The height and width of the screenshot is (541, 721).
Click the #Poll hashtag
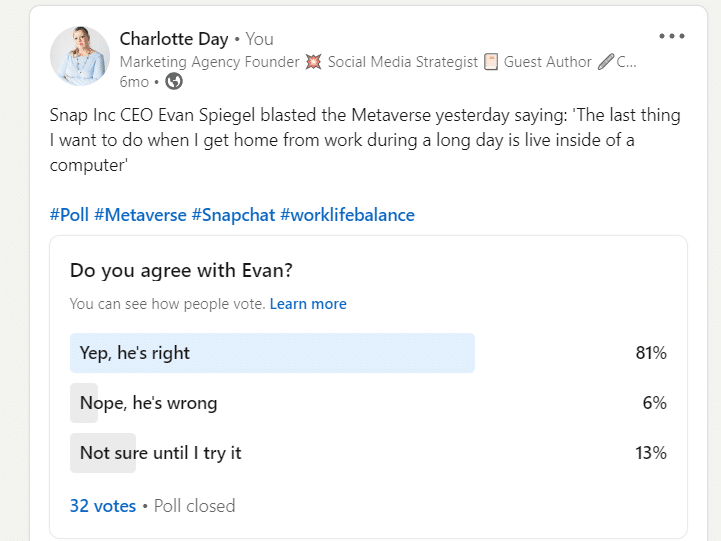[69, 215]
